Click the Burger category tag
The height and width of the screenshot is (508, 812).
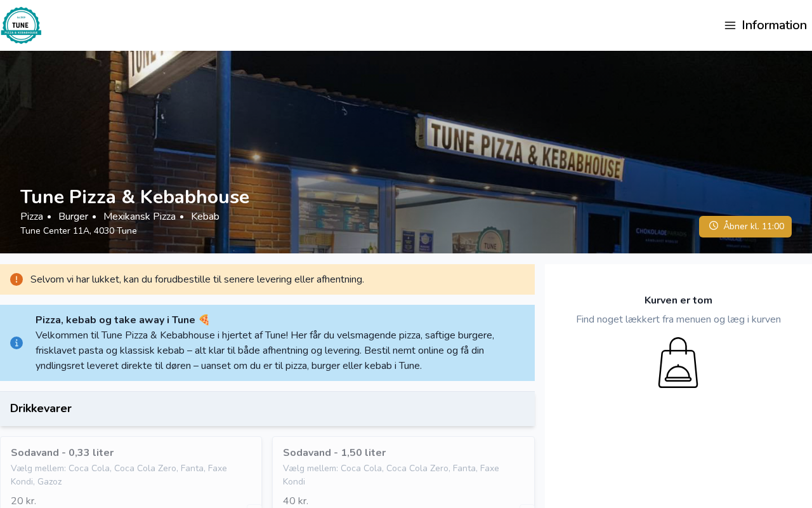(73, 217)
